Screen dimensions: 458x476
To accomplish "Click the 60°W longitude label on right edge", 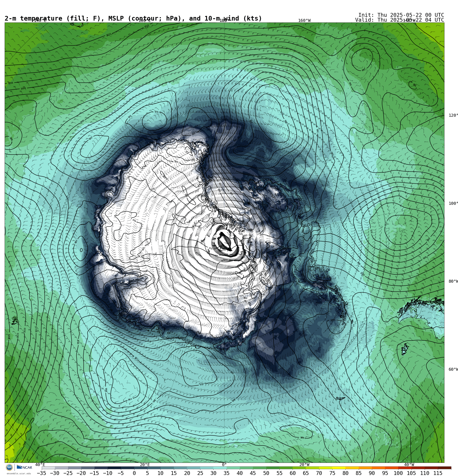I will (x=453, y=369).
